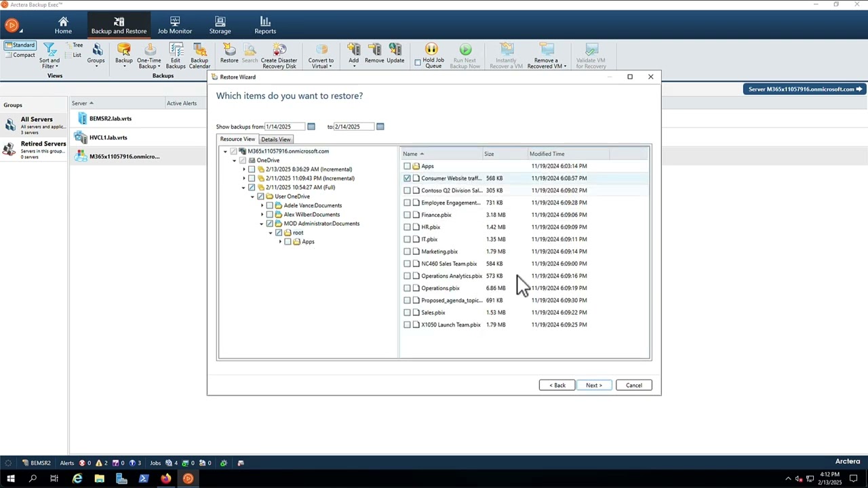
Task: Click the Server M365x11057916 banner button
Action: pyautogui.click(x=805, y=89)
